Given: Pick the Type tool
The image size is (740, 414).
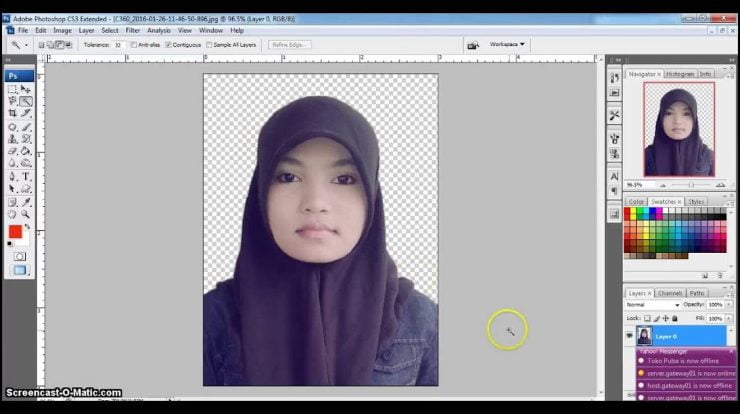Looking at the screenshot, I should point(25,176).
